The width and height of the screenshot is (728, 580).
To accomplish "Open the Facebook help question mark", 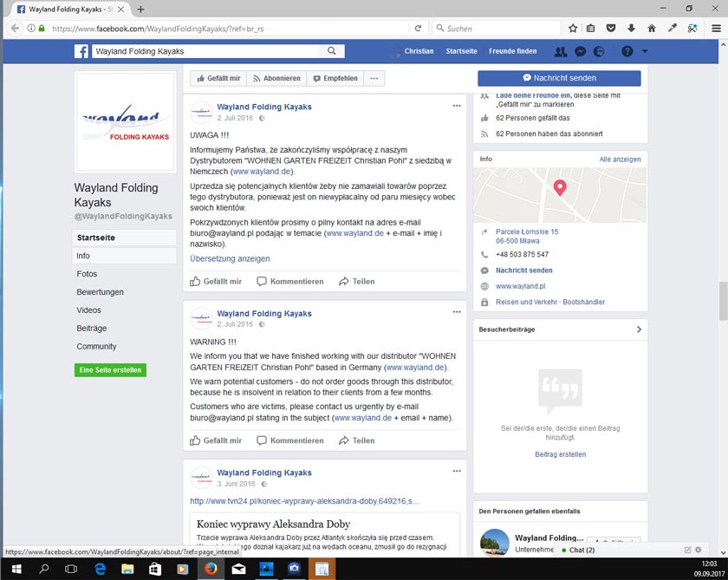I will coord(627,51).
